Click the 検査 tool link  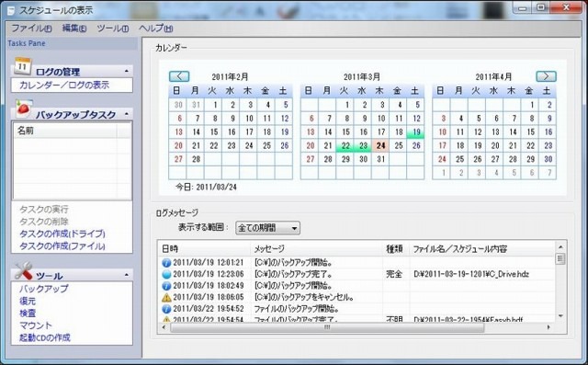28,314
